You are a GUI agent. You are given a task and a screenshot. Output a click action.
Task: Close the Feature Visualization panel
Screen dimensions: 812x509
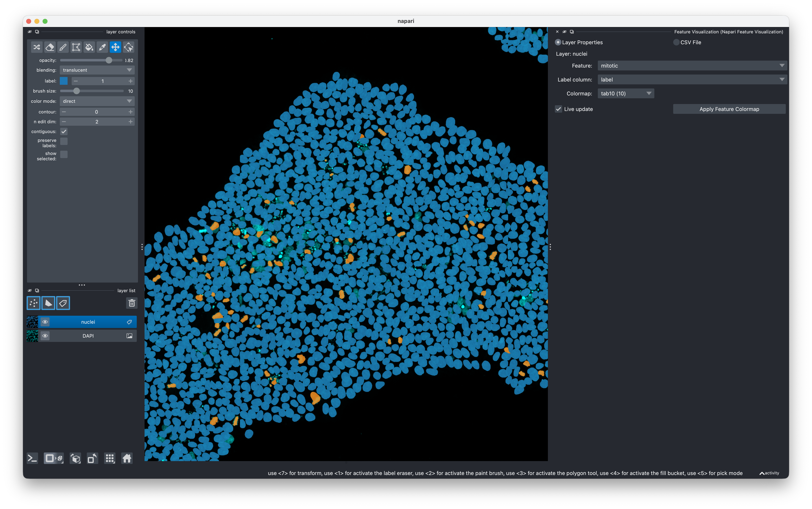(x=557, y=32)
